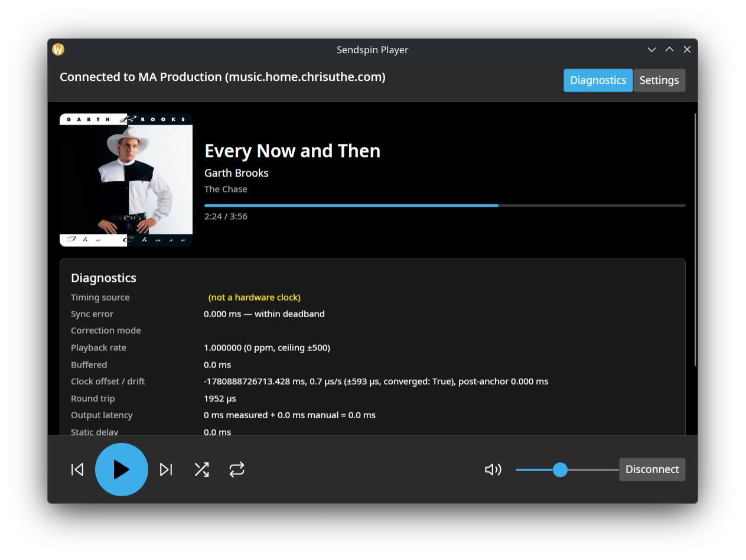Image resolution: width=746 pixels, height=560 pixels.
Task: Click the album name "The Chase"
Action: point(226,189)
